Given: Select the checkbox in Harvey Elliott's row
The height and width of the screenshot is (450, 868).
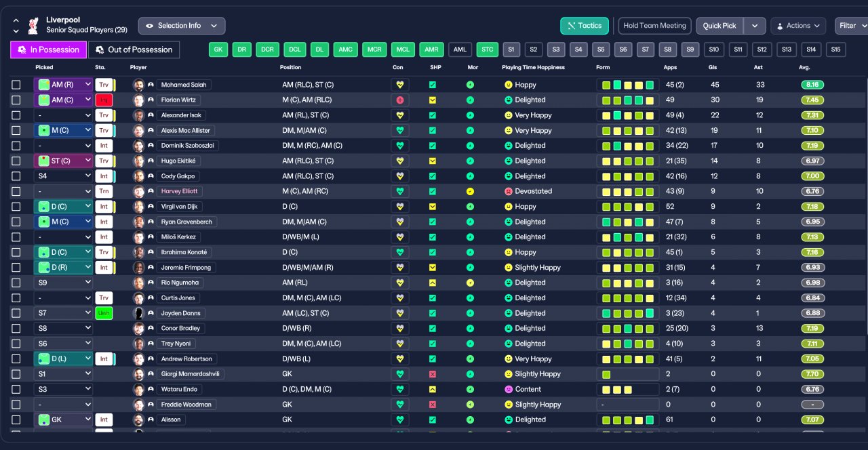Looking at the screenshot, I should [x=16, y=191].
